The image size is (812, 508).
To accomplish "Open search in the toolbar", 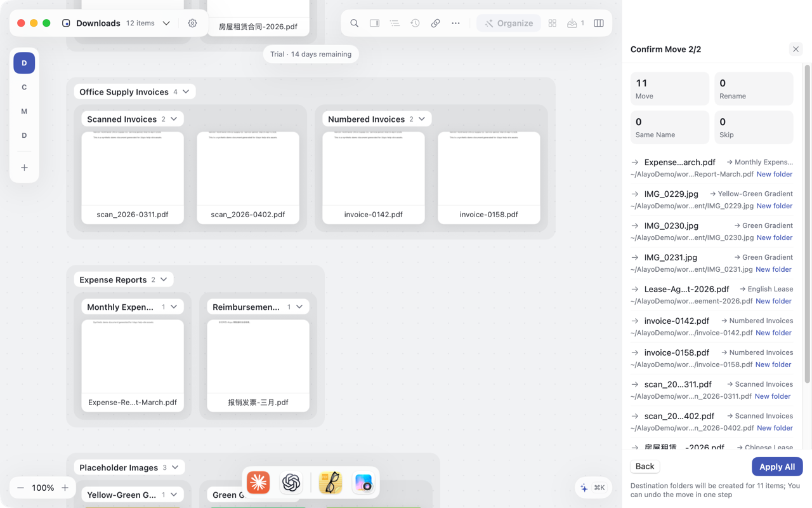I will [x=354, y=23].
